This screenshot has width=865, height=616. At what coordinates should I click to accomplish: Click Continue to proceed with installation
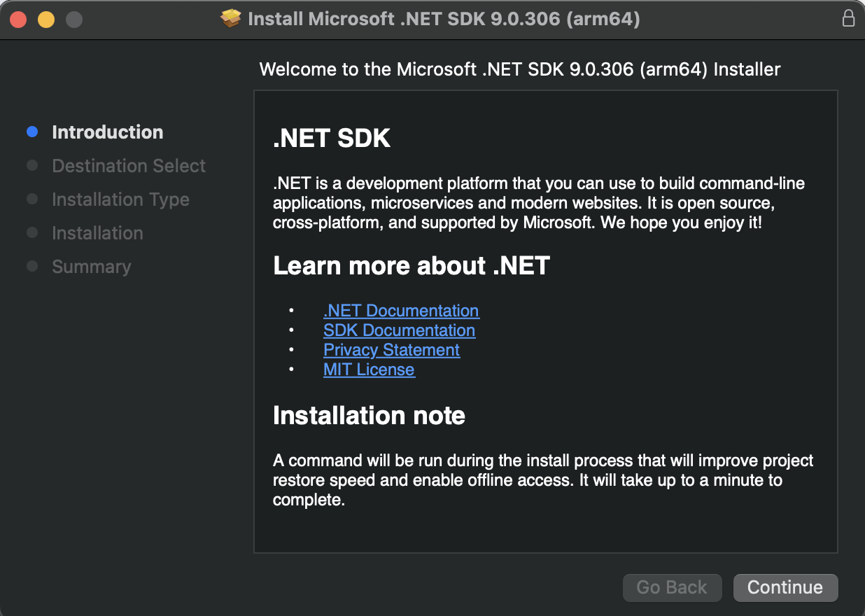point(785,587)
